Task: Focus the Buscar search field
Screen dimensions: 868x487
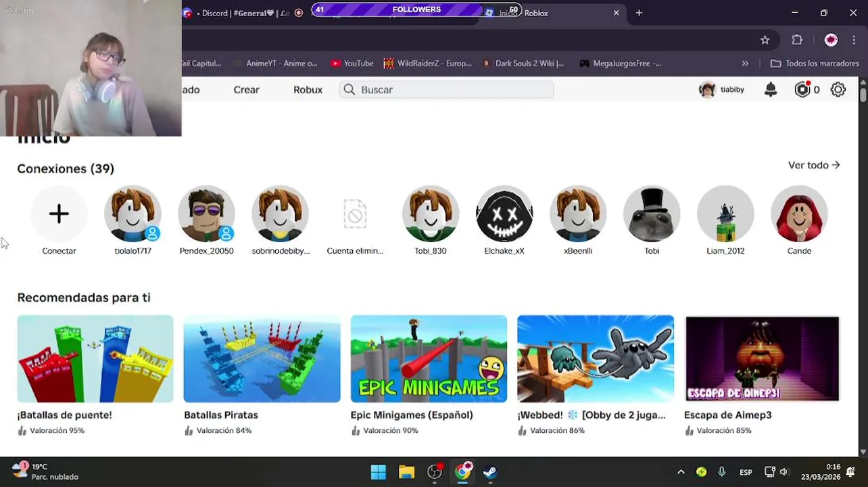Action: pos(447,89)
